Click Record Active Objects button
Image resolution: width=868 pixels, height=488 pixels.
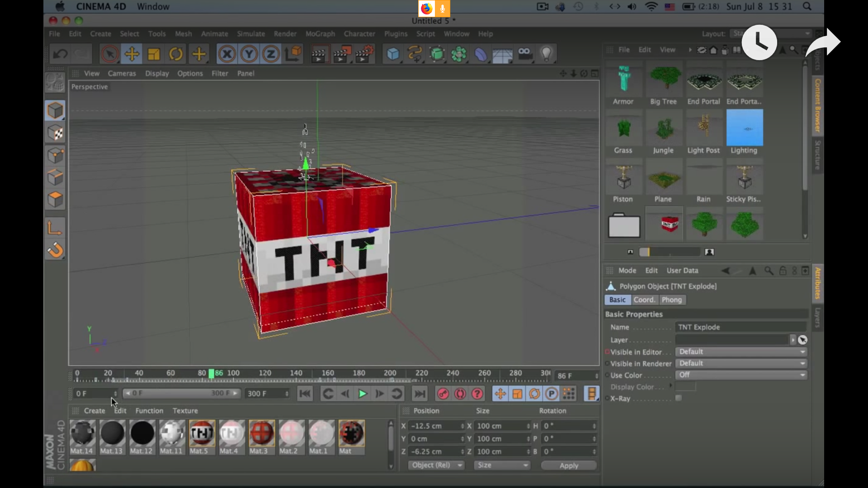443,394
